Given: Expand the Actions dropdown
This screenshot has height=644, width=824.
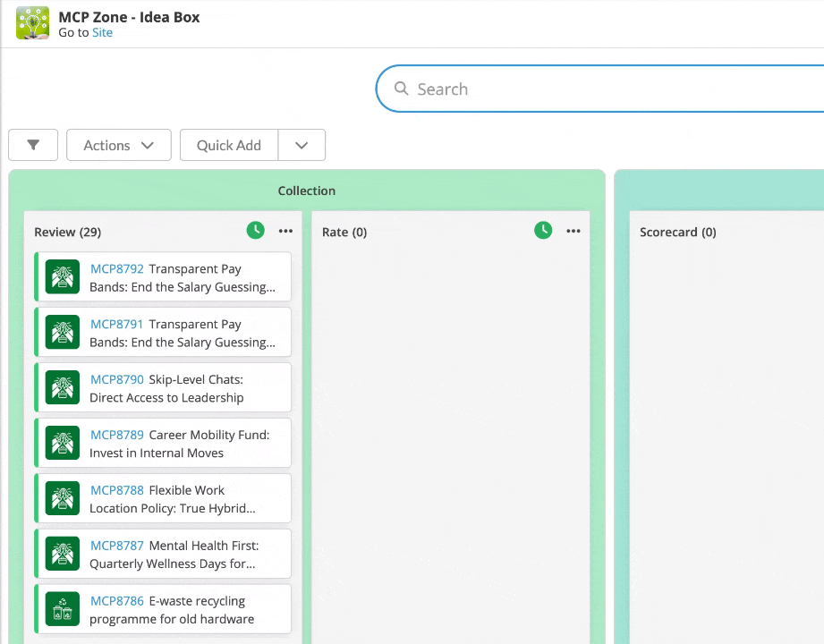Looking at the screenshot, I should click(119, 145).
